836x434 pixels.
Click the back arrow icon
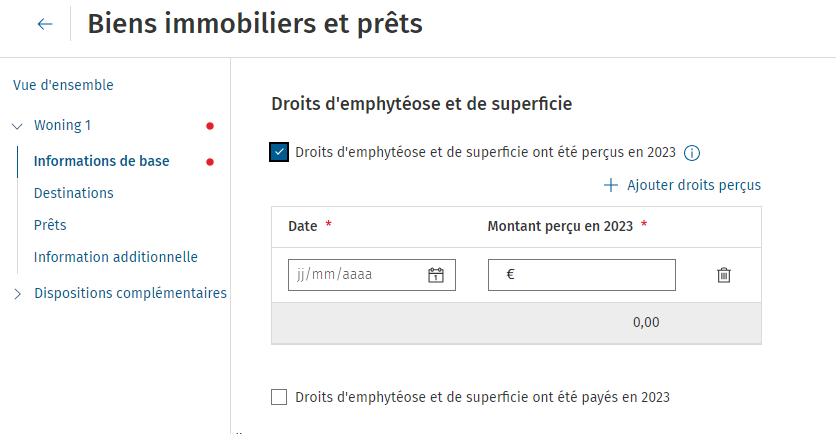click(45, 24)
